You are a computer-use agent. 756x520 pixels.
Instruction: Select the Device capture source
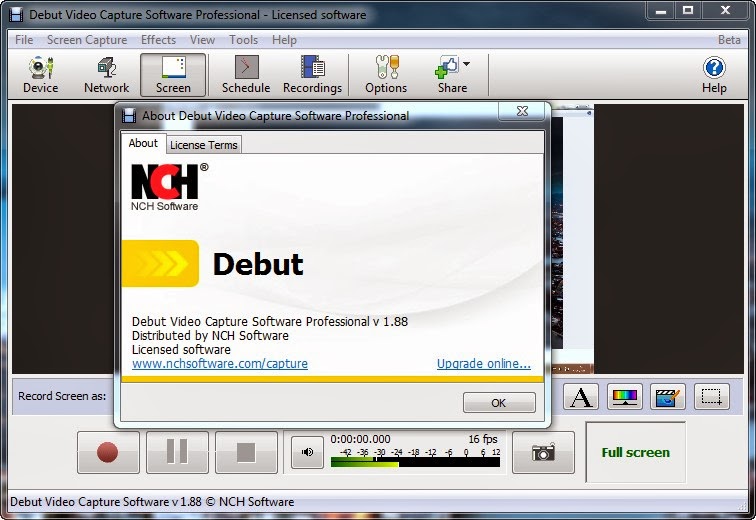point(40,75)
